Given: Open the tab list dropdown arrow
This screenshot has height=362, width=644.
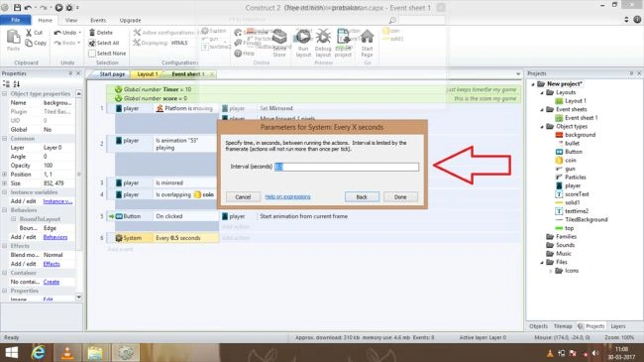Looking at the screenshot, I should [518, 74].
